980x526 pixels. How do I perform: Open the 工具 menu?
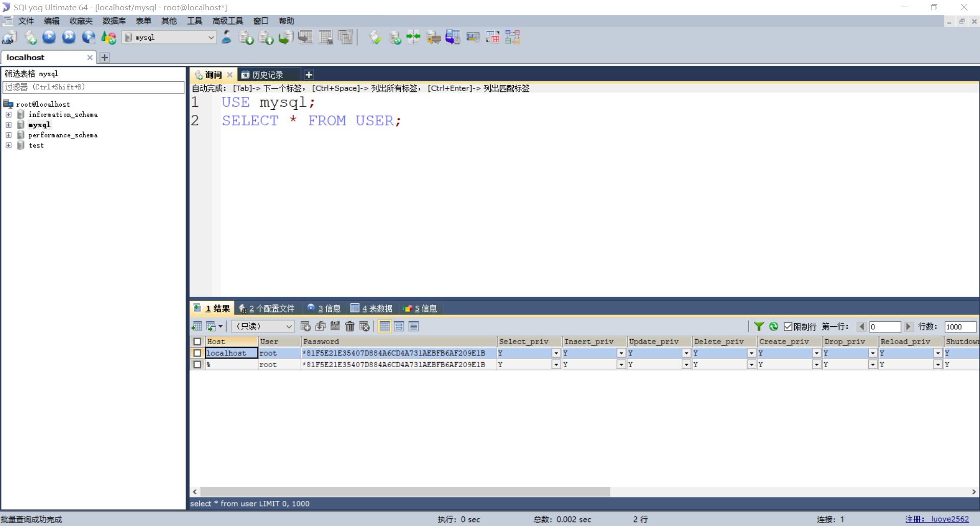click(x=194, y=20)
